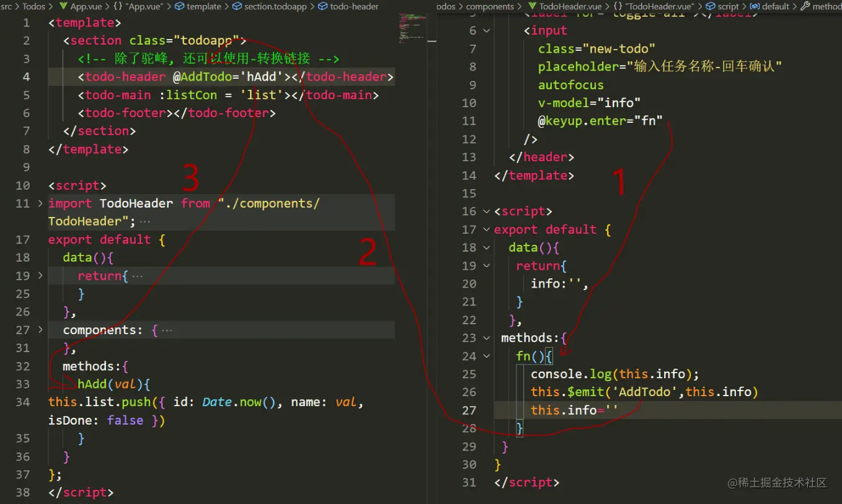Viewport: 842px width, 504px height.
Task: Click the ellipsis after components: {
Action: [x=167, y=330]
